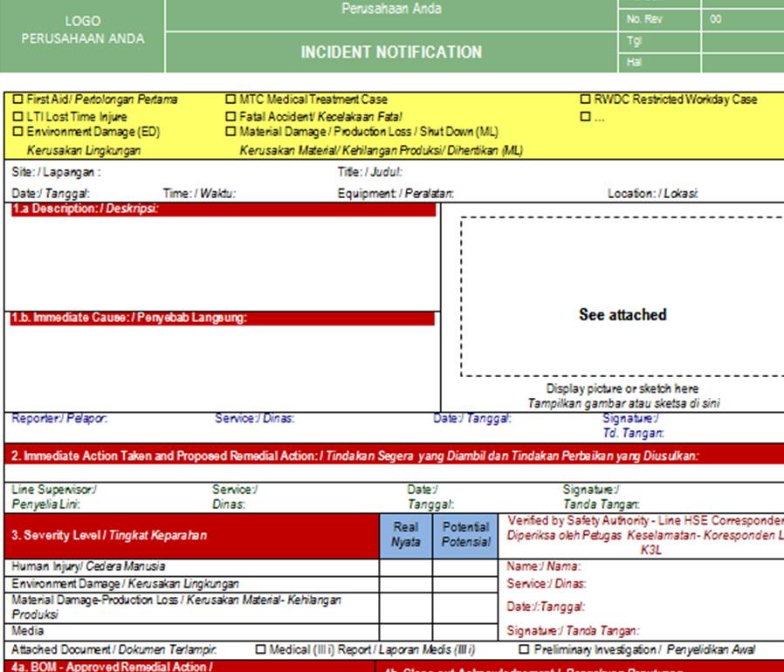Click the Real cell for Human Injury
784x672 pixels.
pos(405,567)
